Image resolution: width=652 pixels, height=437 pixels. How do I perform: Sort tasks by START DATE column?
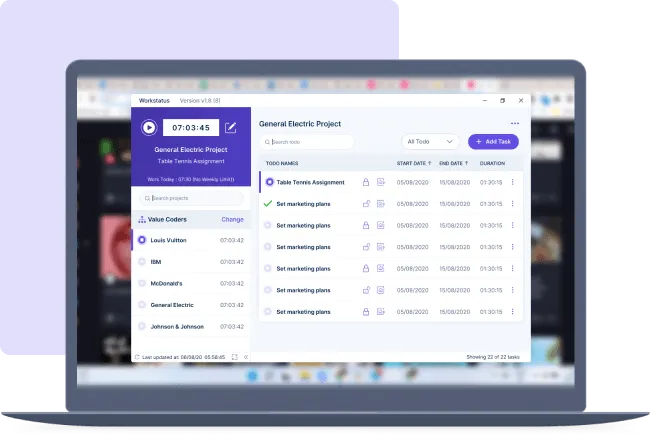click(x=414, y=163)
